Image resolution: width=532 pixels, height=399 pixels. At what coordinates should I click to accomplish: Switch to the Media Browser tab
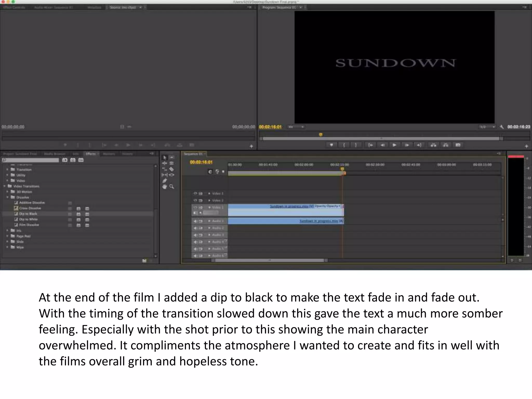[55, 154]
